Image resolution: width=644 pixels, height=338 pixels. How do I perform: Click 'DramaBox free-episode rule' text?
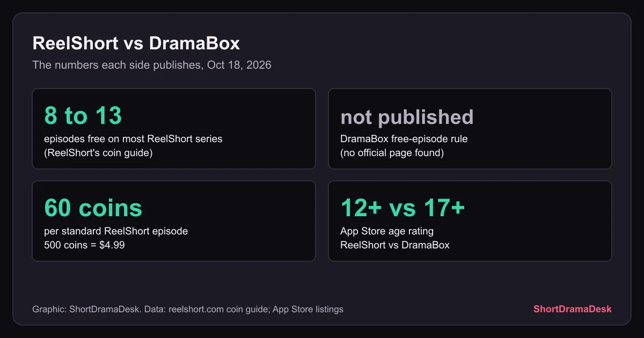[x=404, y=139]
